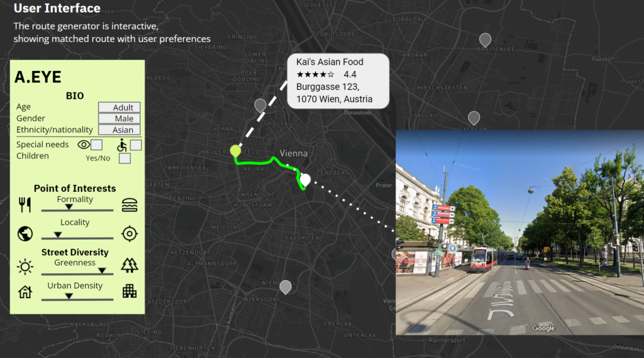The width and height of the screenshot is (644, 358).
Task: Click the Formality slider handle
Action: pos(69,207)
